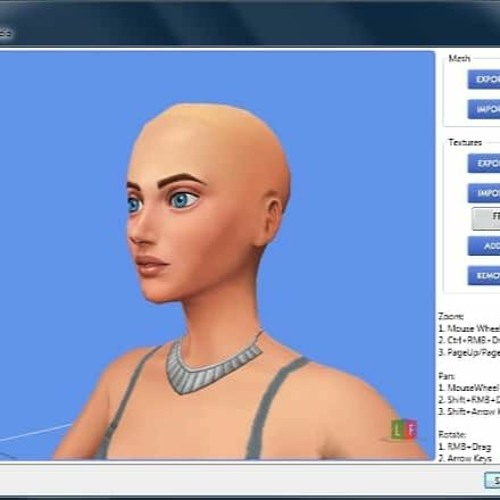
Task: Import a texture in the Textures group
Action: click(484, 193)
